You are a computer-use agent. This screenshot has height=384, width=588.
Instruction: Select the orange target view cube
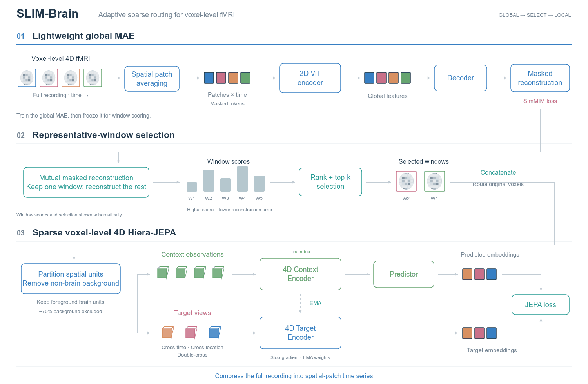point(168,333)
